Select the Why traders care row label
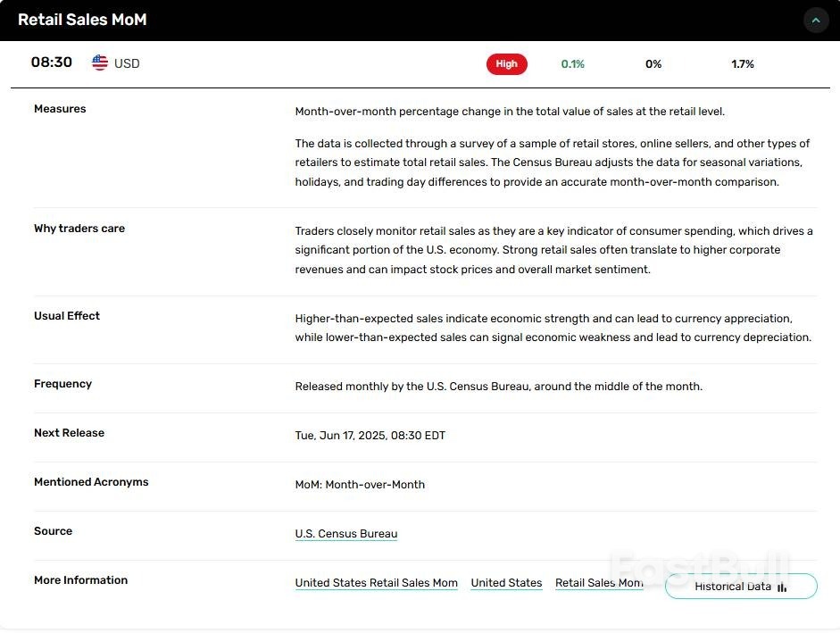This screenshot has height=633, width=840. tap(79, 229)
